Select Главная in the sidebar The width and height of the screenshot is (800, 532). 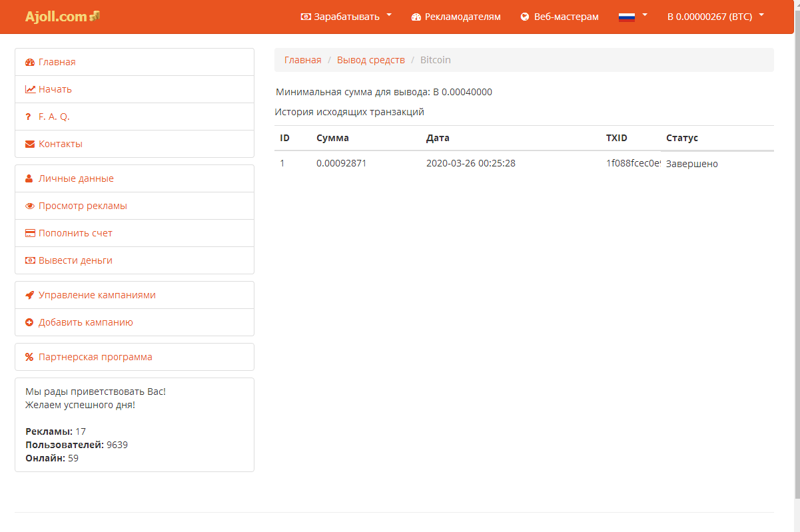click(135, 62)
